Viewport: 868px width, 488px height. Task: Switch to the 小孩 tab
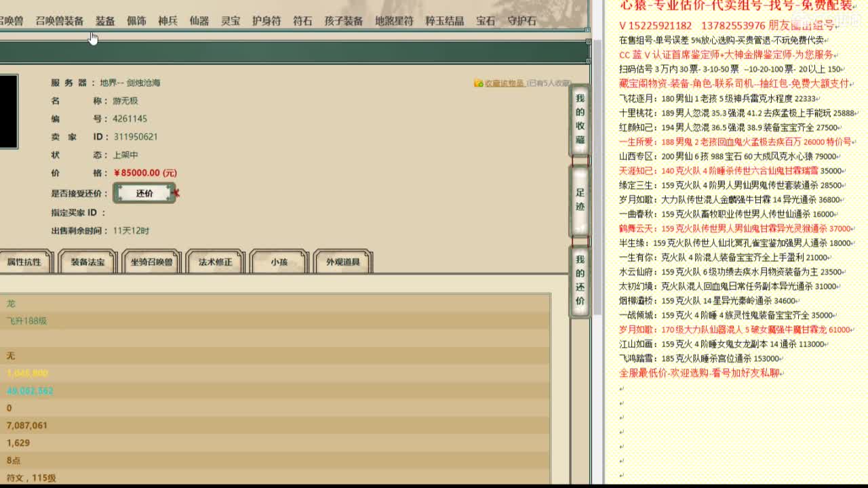click(x=277, y=262)
